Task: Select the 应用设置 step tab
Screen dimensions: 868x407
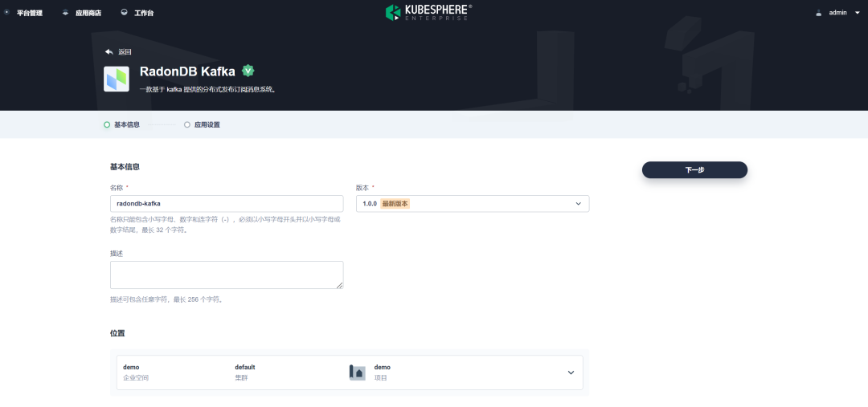Action: (x=207, y=125)
